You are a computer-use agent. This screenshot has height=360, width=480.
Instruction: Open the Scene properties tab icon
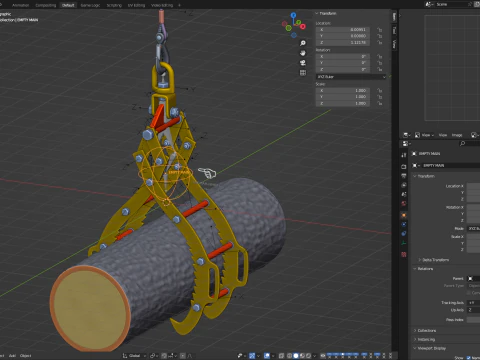click(x=404, y=194)
